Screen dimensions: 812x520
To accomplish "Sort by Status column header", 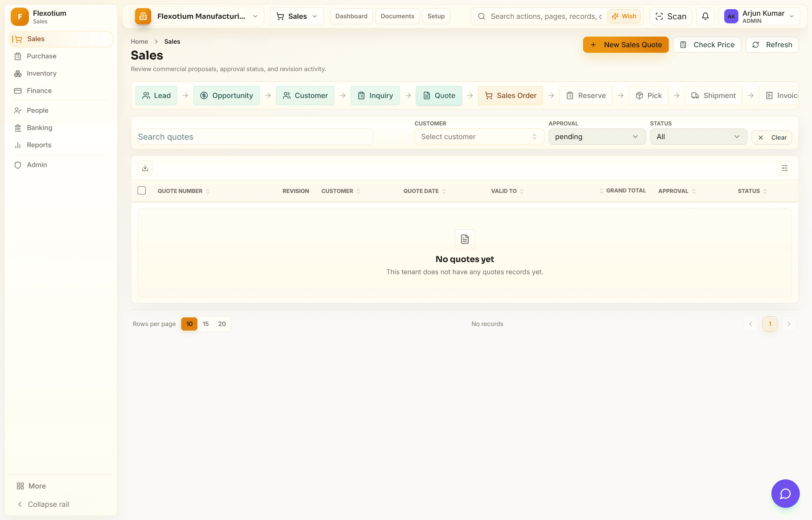I will pos(752,191).
